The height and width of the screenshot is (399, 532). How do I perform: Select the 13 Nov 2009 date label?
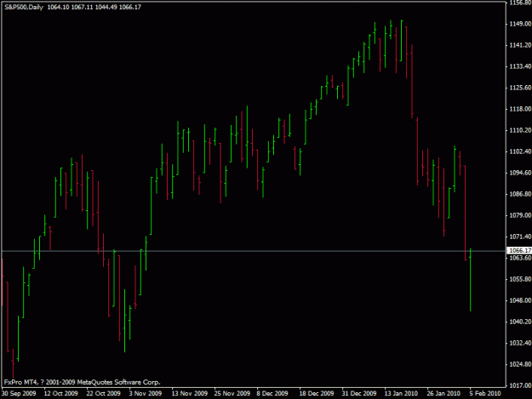coord(189,393)
